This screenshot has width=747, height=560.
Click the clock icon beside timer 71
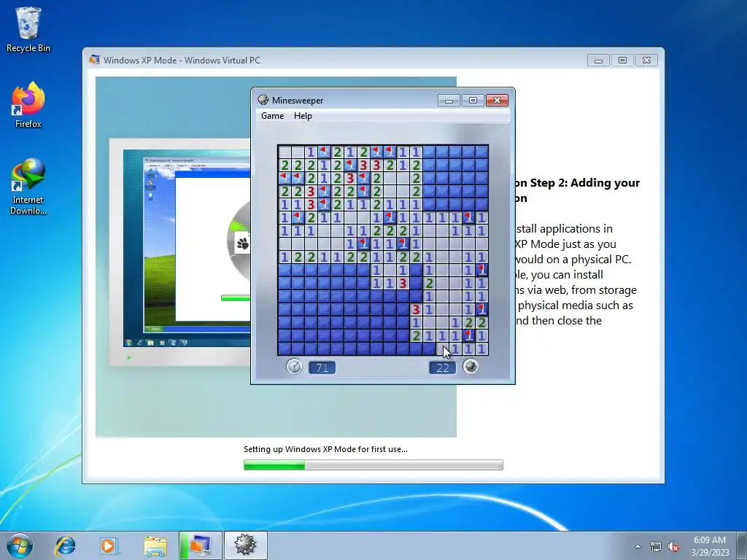[295, 366]
